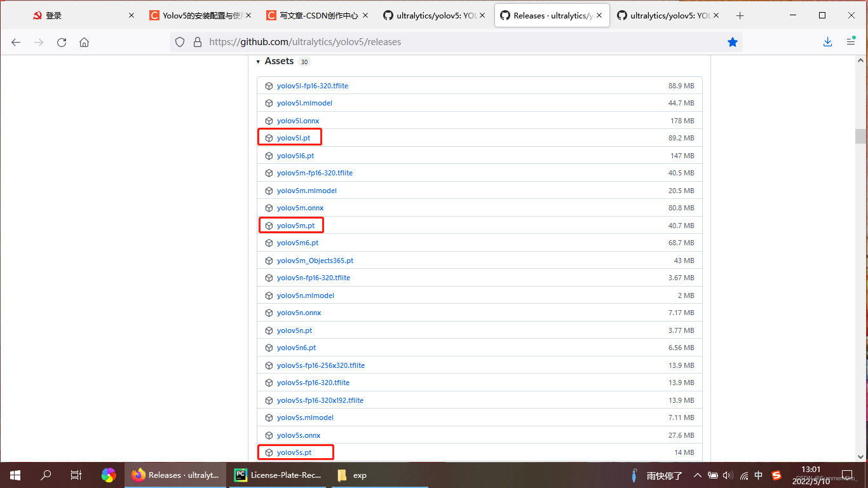Download yolov5m.mlmodel file
The image size is (868, 488).
click(307, 191)
